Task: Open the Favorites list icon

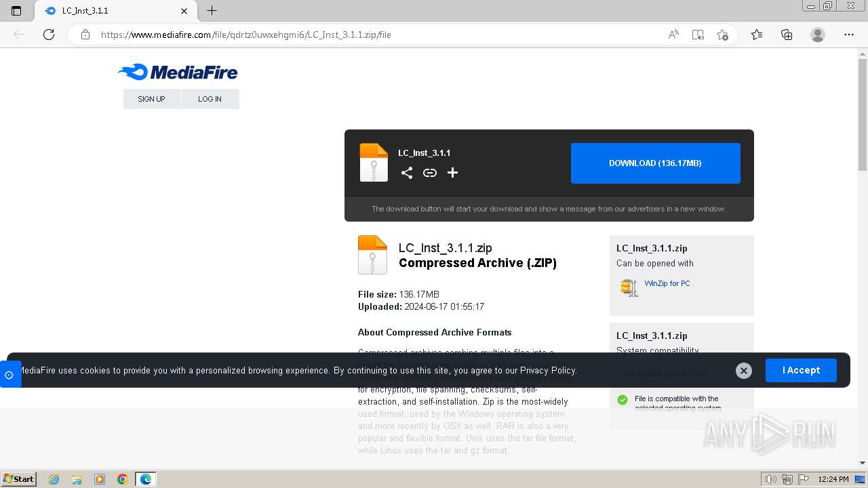Action: pyautogui.click(x=757, y=35)
